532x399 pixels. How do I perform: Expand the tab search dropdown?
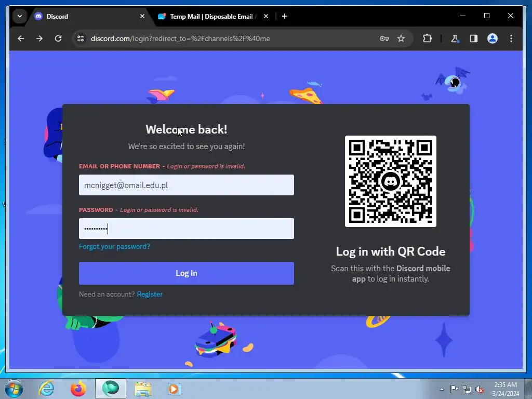(20, 16)
